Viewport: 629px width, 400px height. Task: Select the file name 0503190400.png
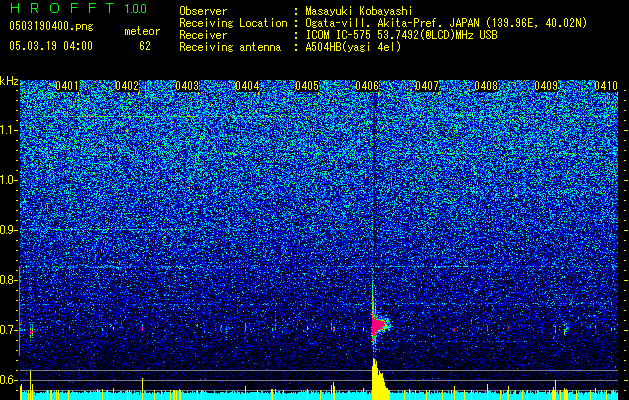[51, 26]
